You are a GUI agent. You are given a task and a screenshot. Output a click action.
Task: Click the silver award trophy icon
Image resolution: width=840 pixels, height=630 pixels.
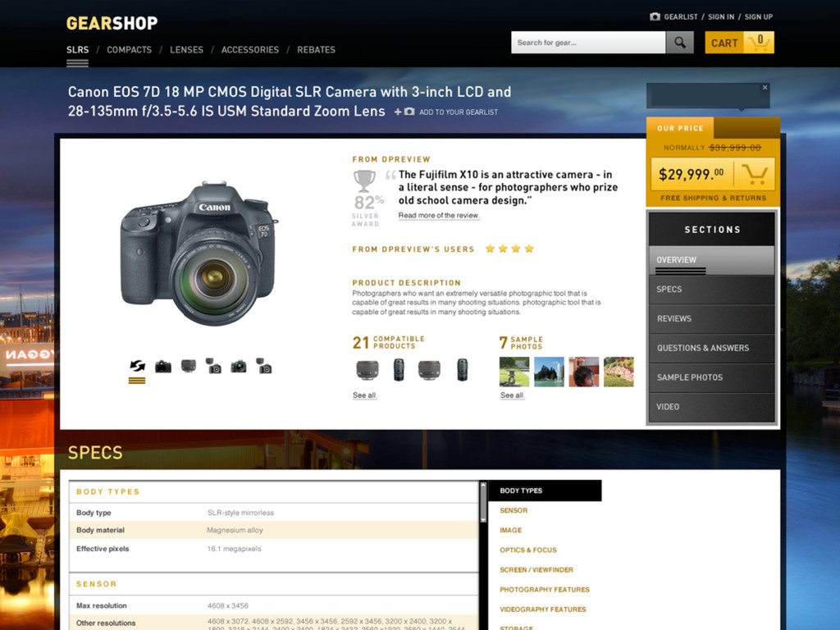(x=364, y=180)
